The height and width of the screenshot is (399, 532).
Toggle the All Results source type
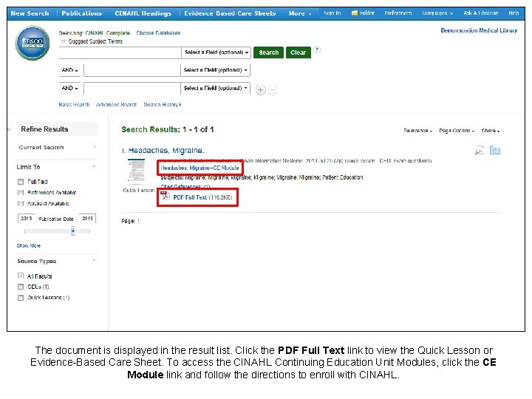click(21, 276)
